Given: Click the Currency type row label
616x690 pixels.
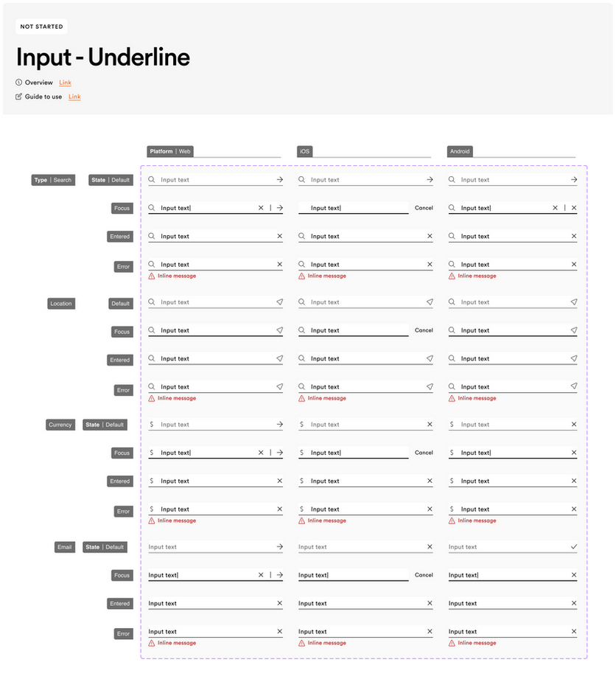Looking at the screenshot, I should 60,425.
